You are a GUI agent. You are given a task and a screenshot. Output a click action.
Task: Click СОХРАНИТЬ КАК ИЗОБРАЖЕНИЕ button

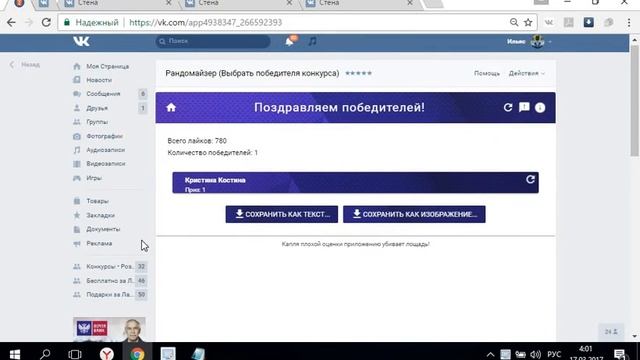(414, 214)
